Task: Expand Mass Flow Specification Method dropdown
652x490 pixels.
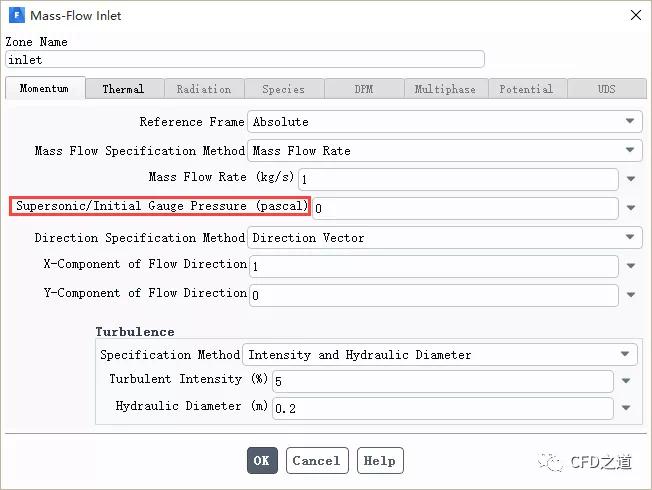Action: coord(445,151)
